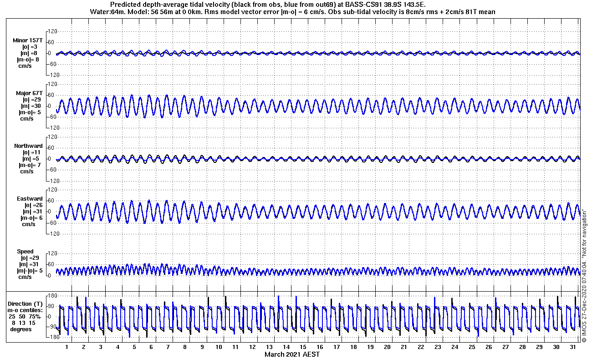Click '|o| =3' under Minor 157T
Viewport: 592px width, 364px height.
click(30, 47)
